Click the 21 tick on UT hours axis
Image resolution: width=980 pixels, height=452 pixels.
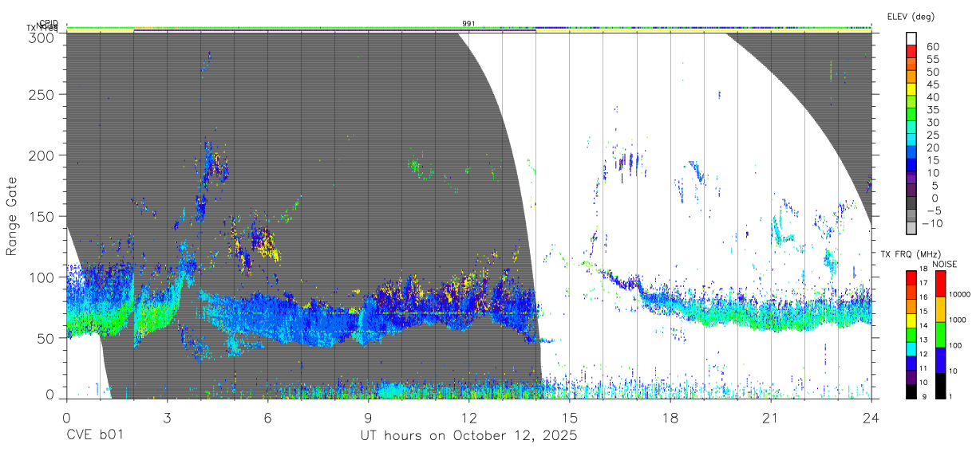(770, 418)
